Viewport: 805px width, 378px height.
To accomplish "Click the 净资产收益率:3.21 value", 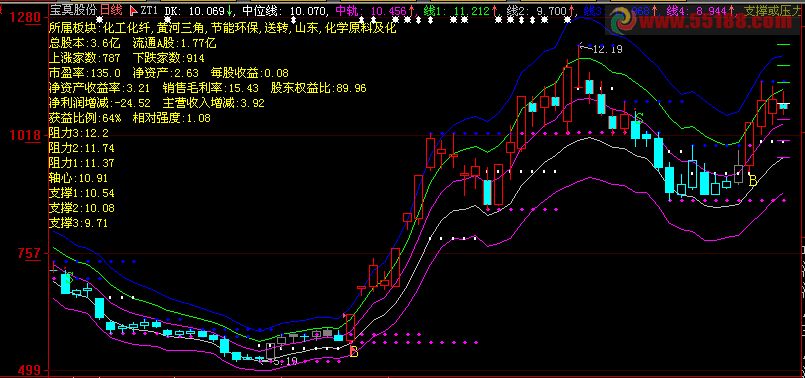I will tap(99, 88).
